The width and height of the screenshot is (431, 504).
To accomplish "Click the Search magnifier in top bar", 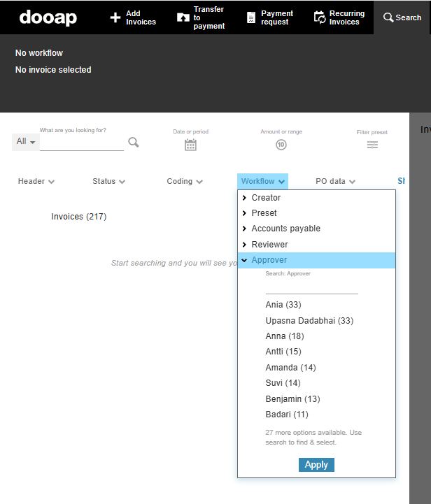I will 388,17.
